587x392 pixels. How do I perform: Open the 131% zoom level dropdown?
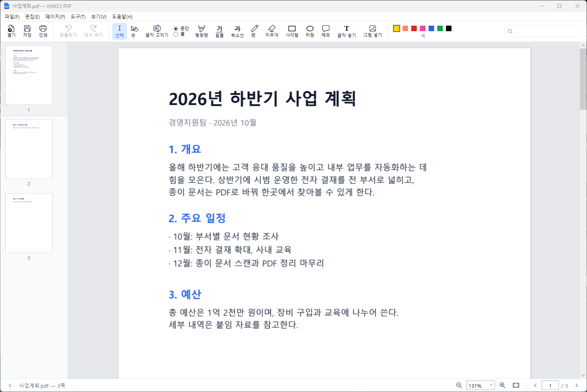481,386
